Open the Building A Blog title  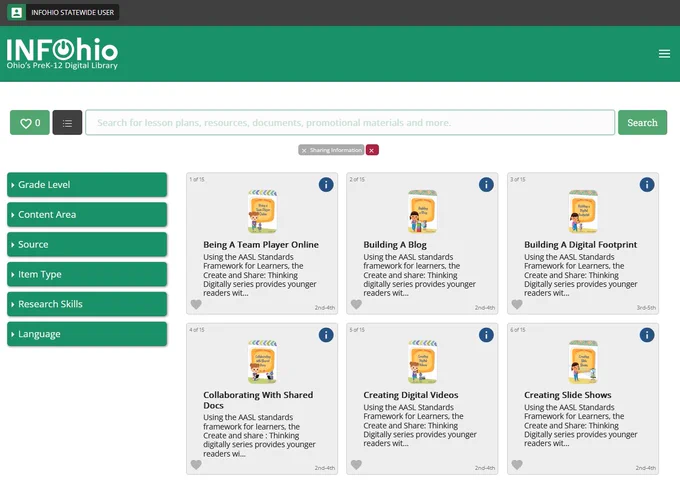pos(395,245)
